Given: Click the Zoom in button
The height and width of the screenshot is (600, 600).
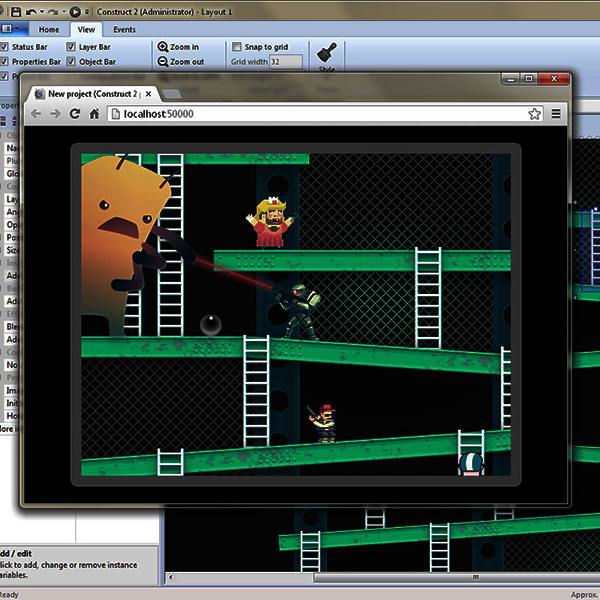Looking at the screenshot, I should click(178, 47).
